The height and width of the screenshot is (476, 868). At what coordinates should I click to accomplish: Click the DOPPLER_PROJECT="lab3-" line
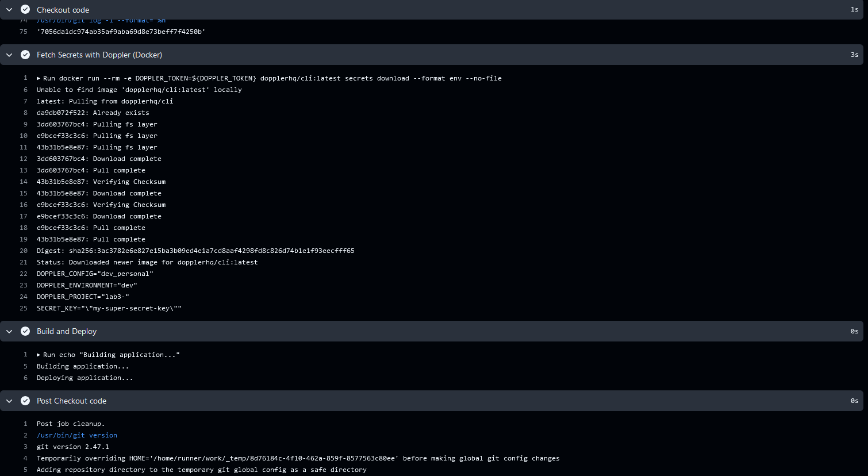pyautogui.click(x=83, y=297)
